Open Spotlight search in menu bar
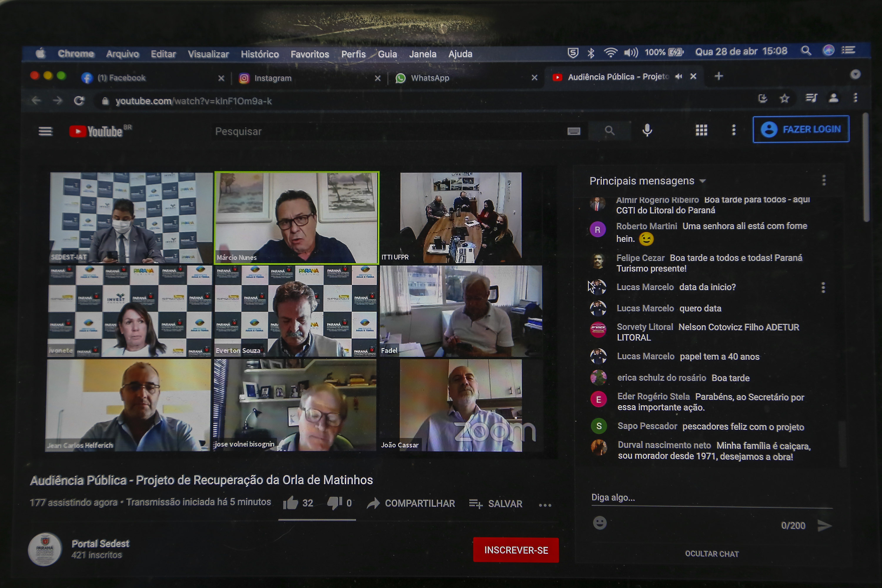Screen dimensions: 882x588 tap(806, 50)
